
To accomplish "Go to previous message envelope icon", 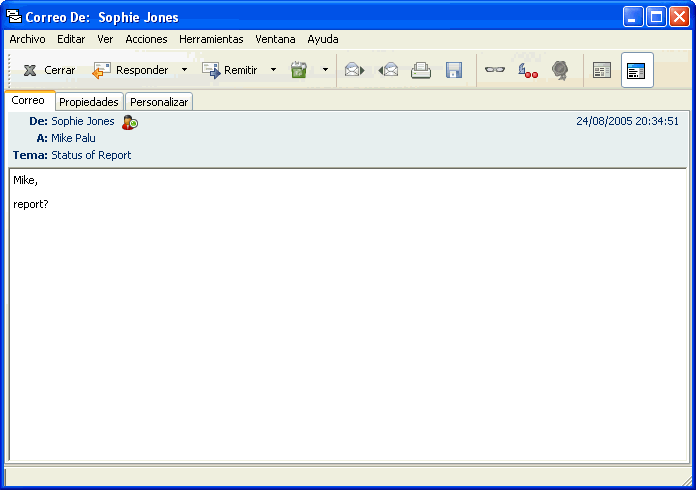I will (388, 70).
